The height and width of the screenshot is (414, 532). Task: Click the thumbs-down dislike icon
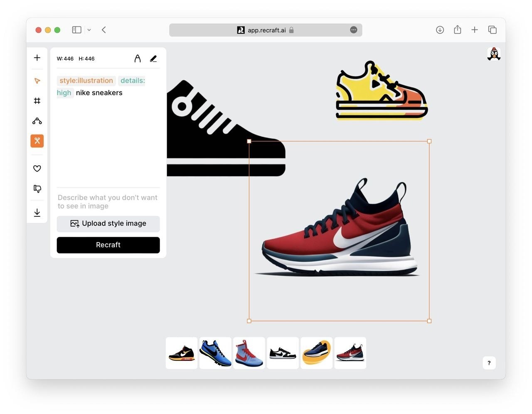[x=37, y=189]
